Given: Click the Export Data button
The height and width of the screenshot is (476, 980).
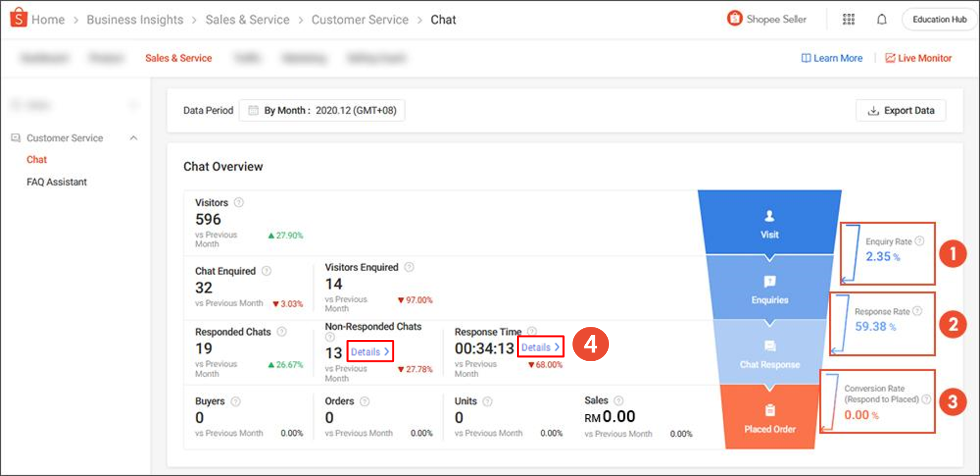Looking at the screenshot, I should (x=901, y=111).
